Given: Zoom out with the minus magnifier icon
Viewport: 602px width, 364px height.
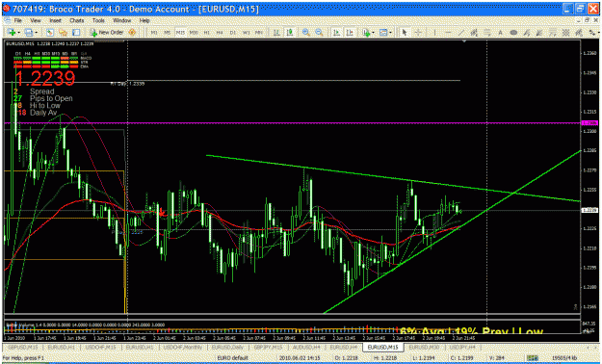Looking at the screenshot, I should click(x=319, y=33).
